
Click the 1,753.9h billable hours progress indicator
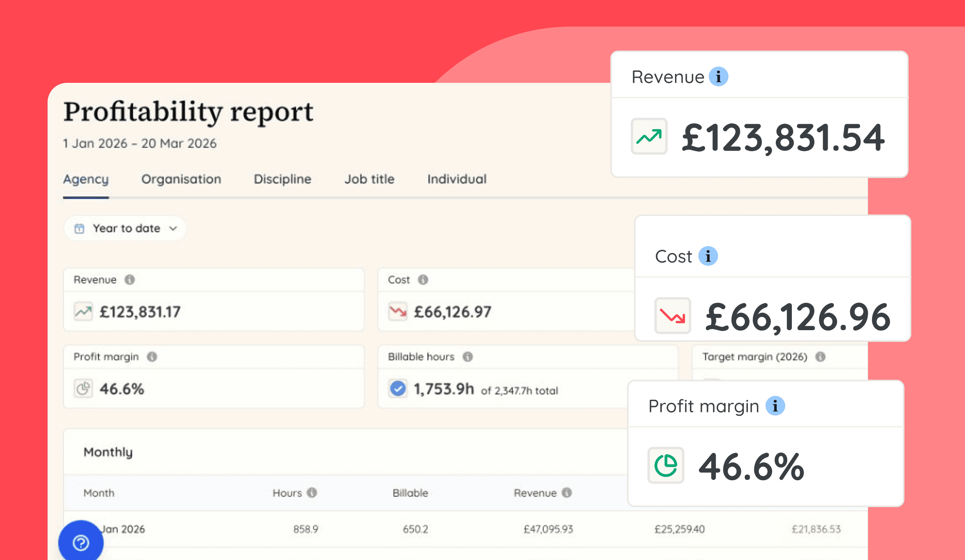444,389
